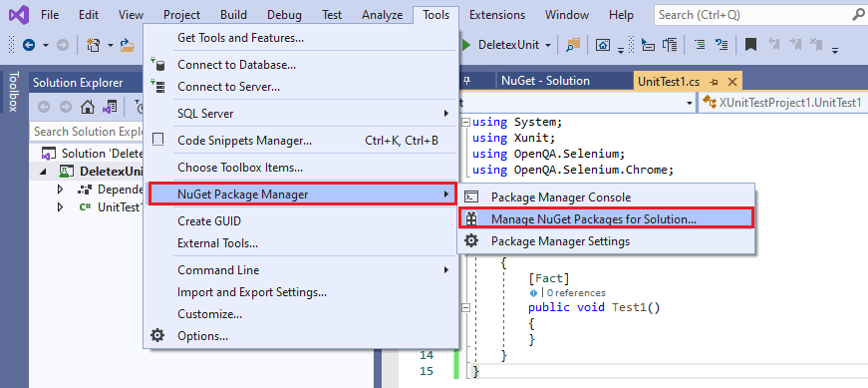Viewport: 868px width, 388px height.
Task: Close the opened Tools menu
Action: pos(435,15)
